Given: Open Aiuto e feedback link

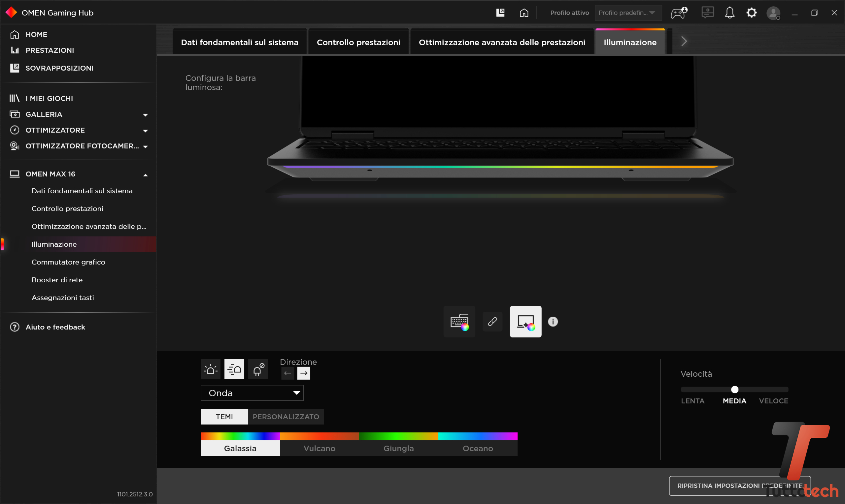Looking at the screenshot, I should pos(55,327).
